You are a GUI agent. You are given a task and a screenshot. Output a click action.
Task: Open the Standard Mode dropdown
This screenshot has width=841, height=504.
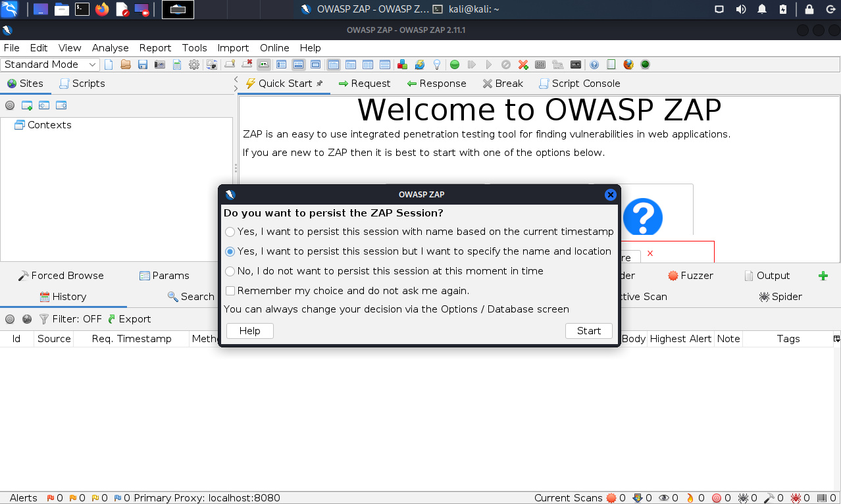click(x=50, y=64)
